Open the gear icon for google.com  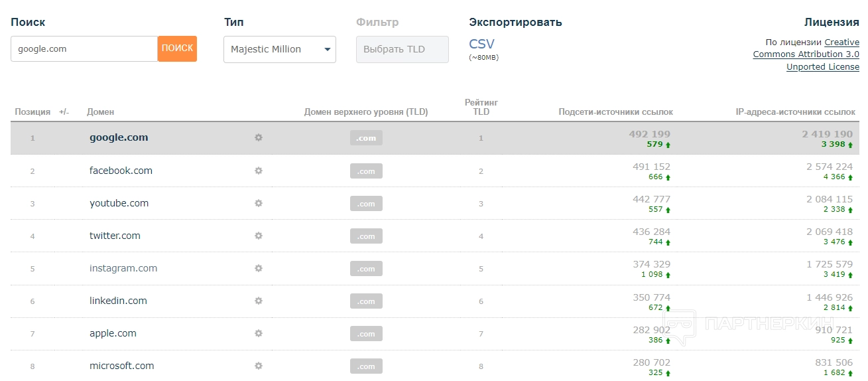click(x=259, y=137)
